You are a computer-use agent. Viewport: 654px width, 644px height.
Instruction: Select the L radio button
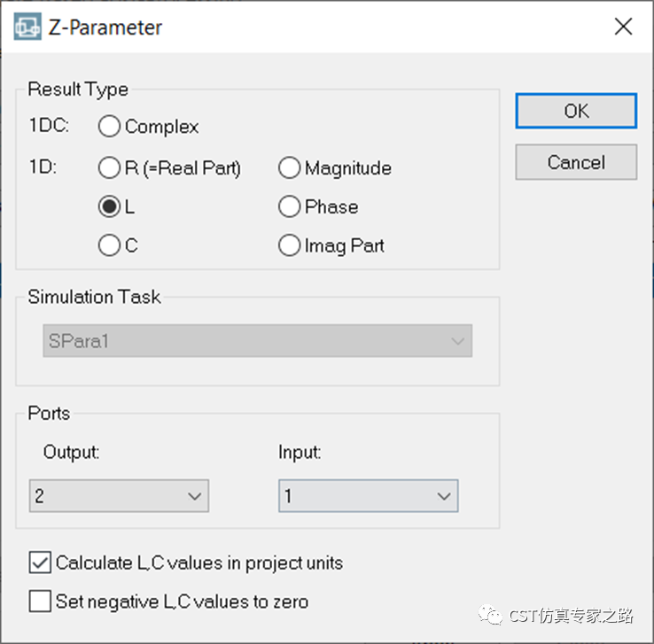point(110,207)
